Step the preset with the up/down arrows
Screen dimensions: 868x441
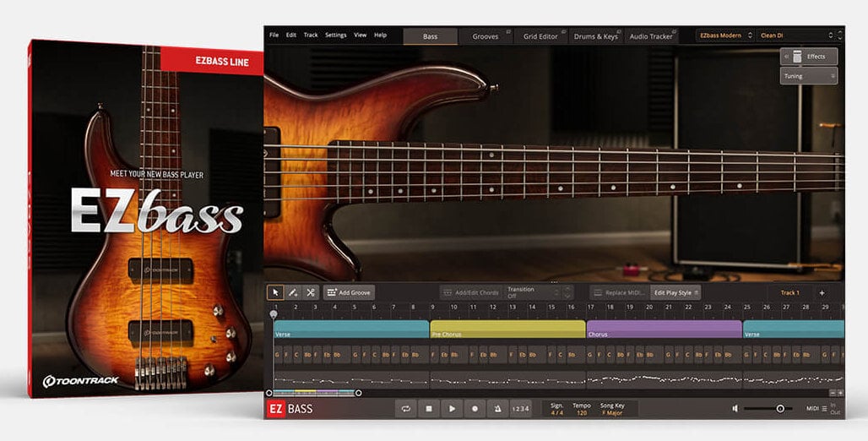840,35
